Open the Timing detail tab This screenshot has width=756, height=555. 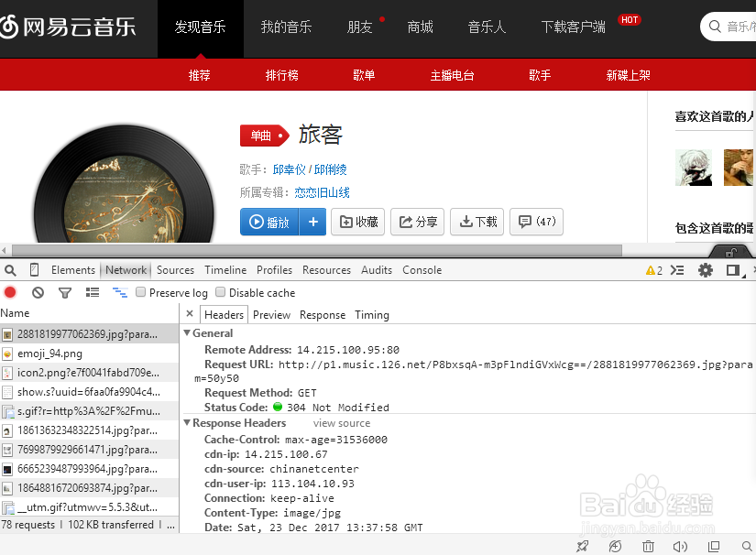click(372, 315)
